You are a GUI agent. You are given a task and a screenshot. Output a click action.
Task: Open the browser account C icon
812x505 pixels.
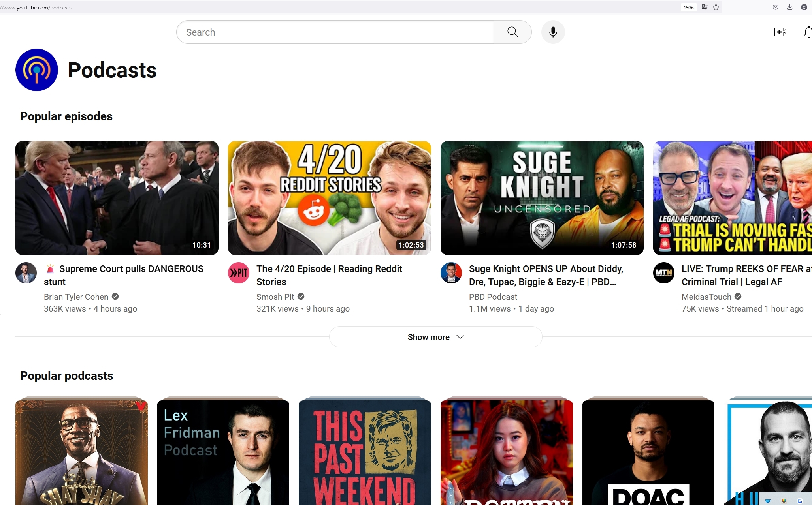coord(804,7)
